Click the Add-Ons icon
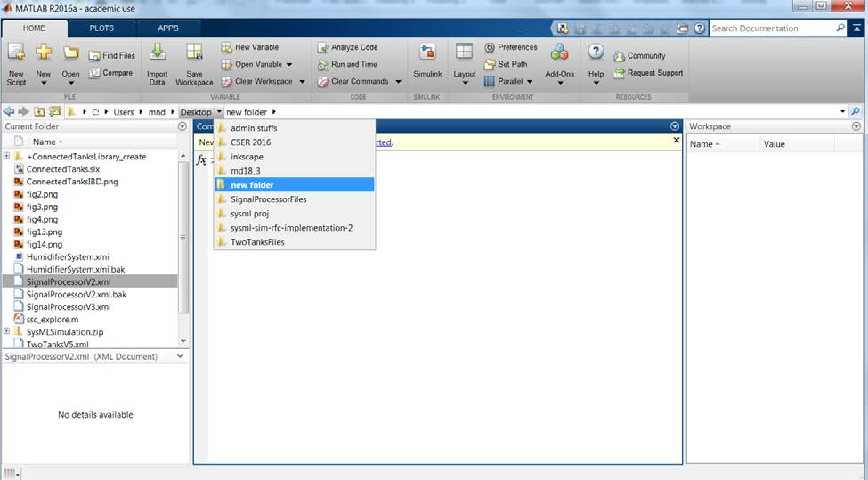 click(560, 54)
